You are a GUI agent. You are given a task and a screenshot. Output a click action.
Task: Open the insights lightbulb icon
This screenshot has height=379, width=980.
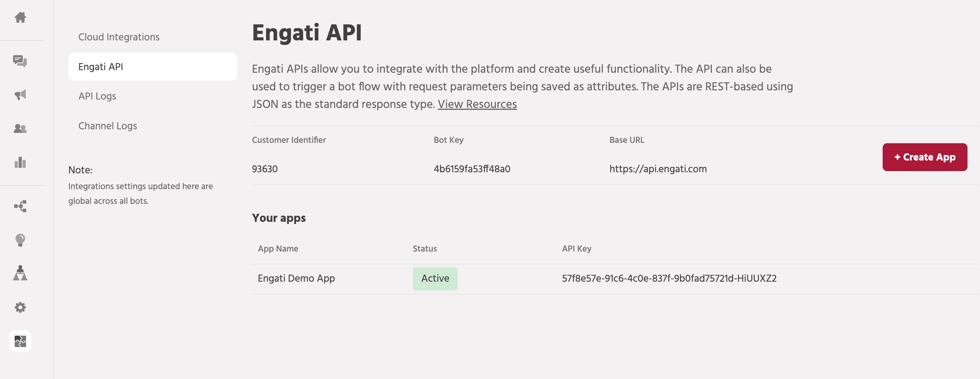[20, 240]
